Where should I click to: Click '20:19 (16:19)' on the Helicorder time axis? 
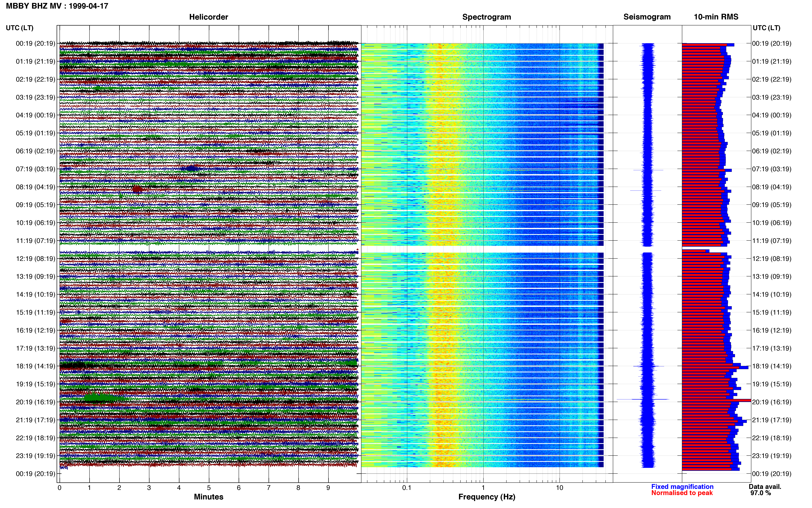pyautogui.click(x=35, y=402)
